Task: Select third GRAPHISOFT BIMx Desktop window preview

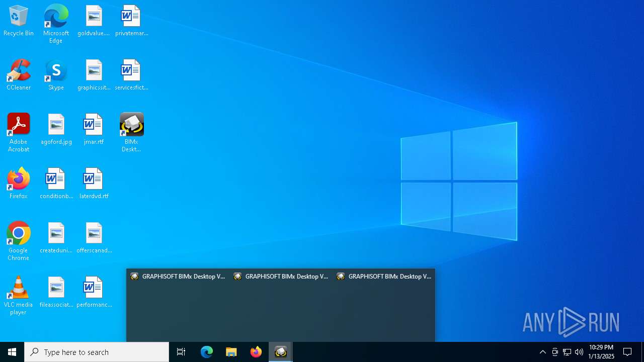Action: click(384, 305)
